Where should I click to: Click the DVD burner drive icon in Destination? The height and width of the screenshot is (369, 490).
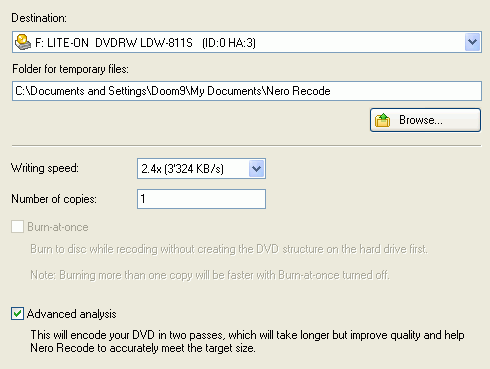(23, 42)
